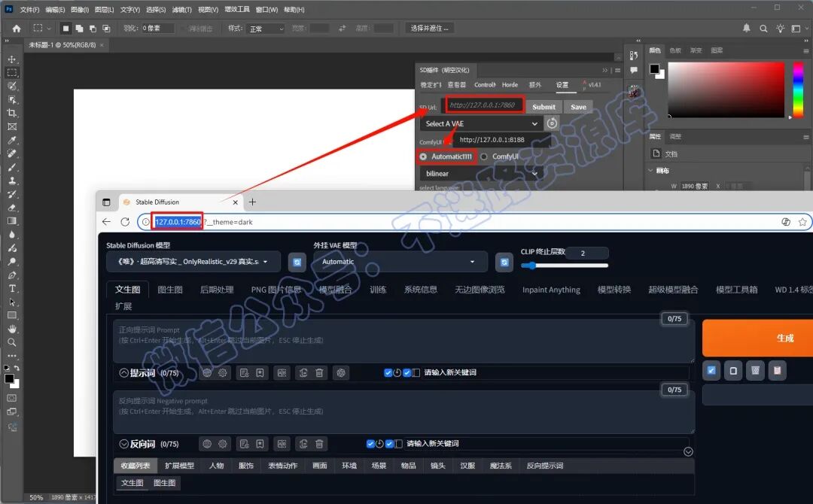Image resolution: width=813 pixels, height=504 pixels.
Task: Select the Pen tool
Action: coord(12,275)
